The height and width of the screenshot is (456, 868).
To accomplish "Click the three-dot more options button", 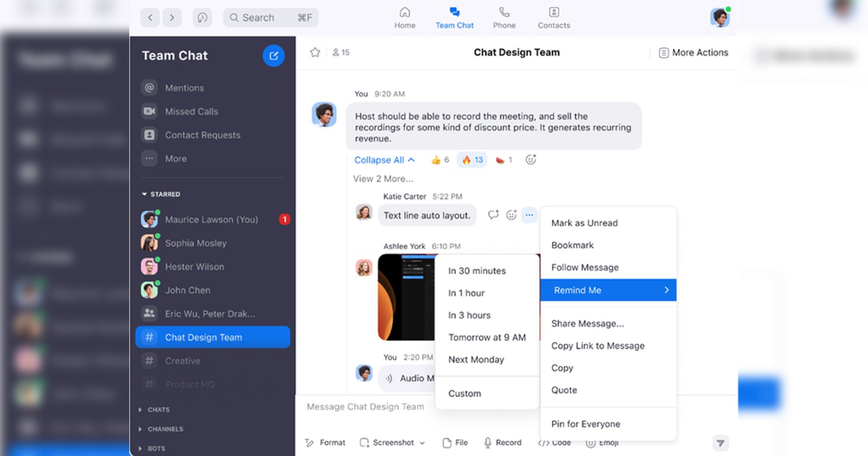I will click(529, 215).
